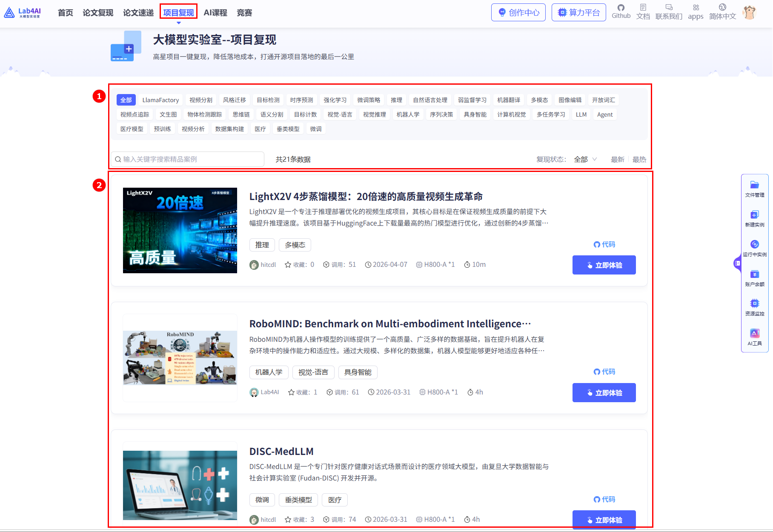Click 立即体验 for RoboMIND
This screenshot has width=773, height=532.
coord(604,392)
